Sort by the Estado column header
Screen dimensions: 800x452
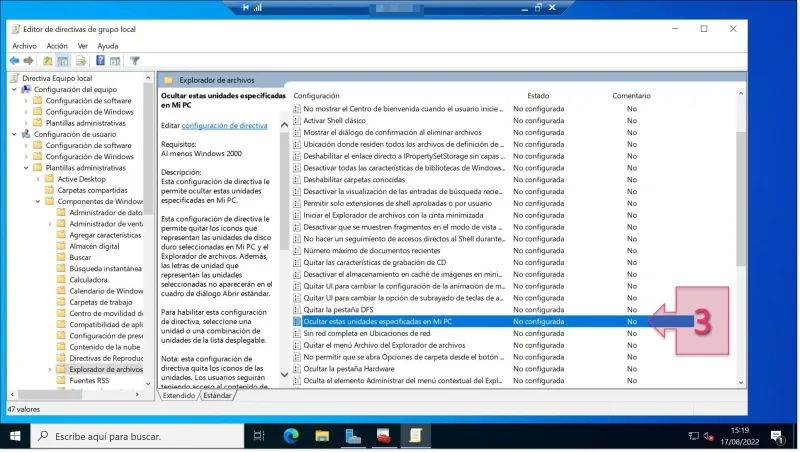pyautogui.click(x=538, y=95)
